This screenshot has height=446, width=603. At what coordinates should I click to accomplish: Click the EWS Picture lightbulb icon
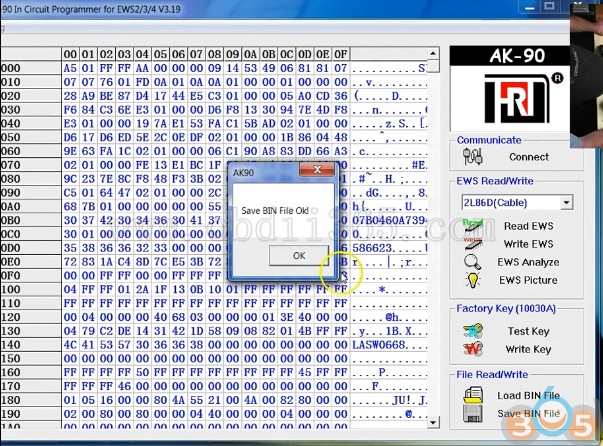click(x=473, y=280)
